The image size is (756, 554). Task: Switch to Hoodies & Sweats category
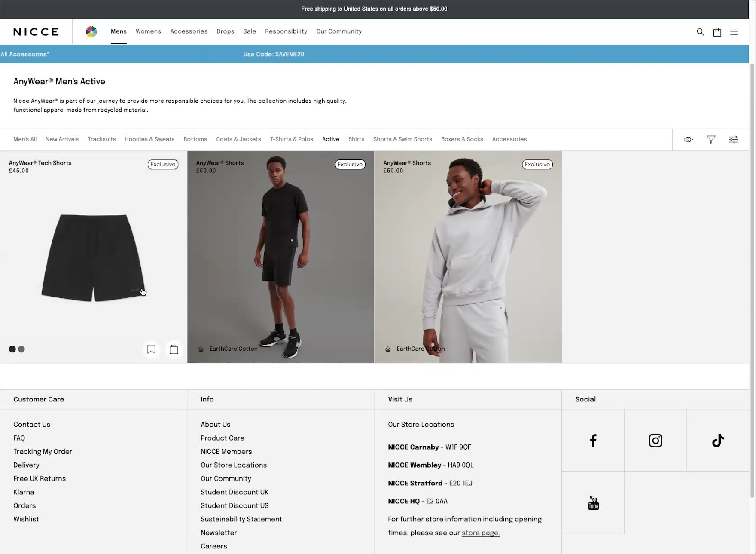click(x=149, y=139)
